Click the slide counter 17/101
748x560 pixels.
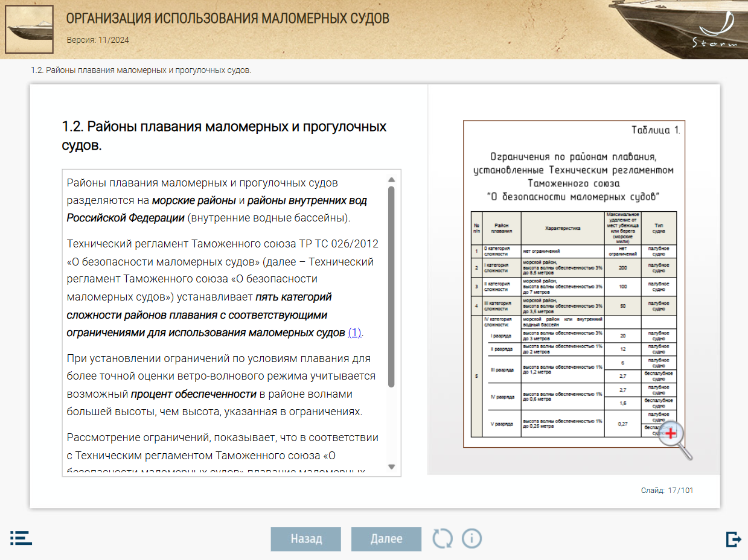[x=667, y=491]
